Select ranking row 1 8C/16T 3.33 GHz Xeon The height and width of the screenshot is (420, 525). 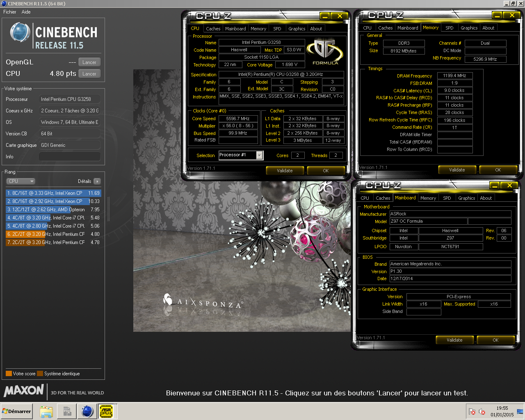(53, 193)
